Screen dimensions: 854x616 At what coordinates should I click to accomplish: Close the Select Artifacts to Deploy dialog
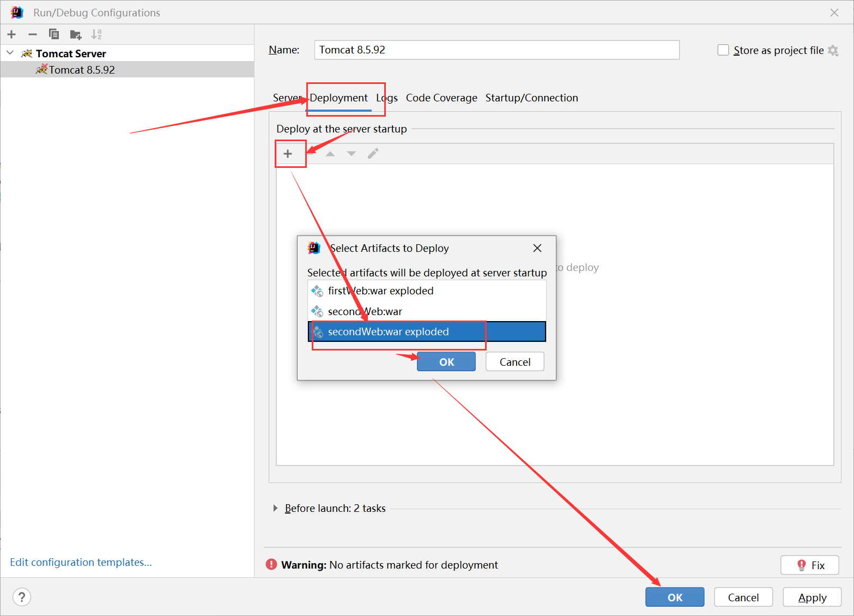[537, 248]
